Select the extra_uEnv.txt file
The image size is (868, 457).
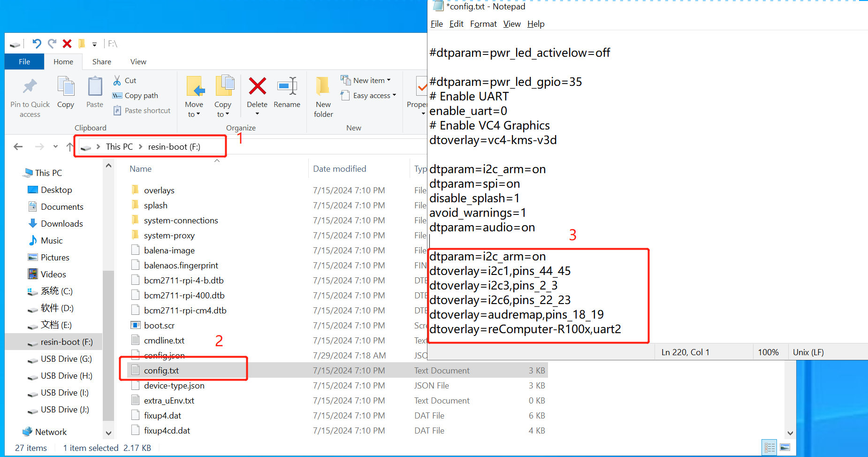(x=169, y=401)
